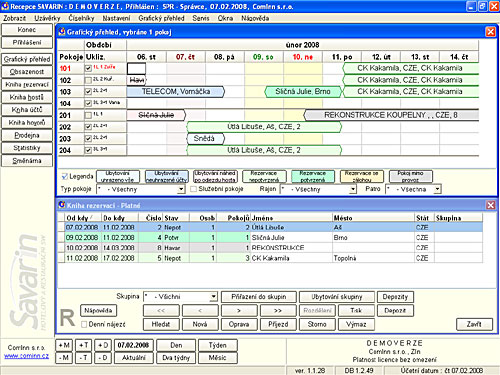This screenshot has height=375, width=500.
Task: Open the www.comrn.cz link
Action: (x=27, y=356)
